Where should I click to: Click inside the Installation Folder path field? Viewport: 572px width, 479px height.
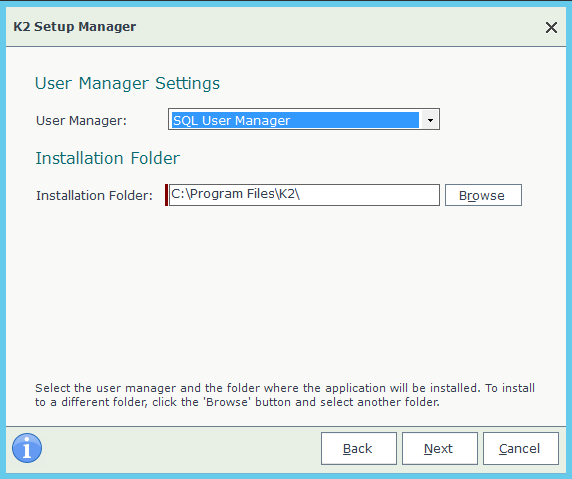pyautogui.click(x=304, y=195)
